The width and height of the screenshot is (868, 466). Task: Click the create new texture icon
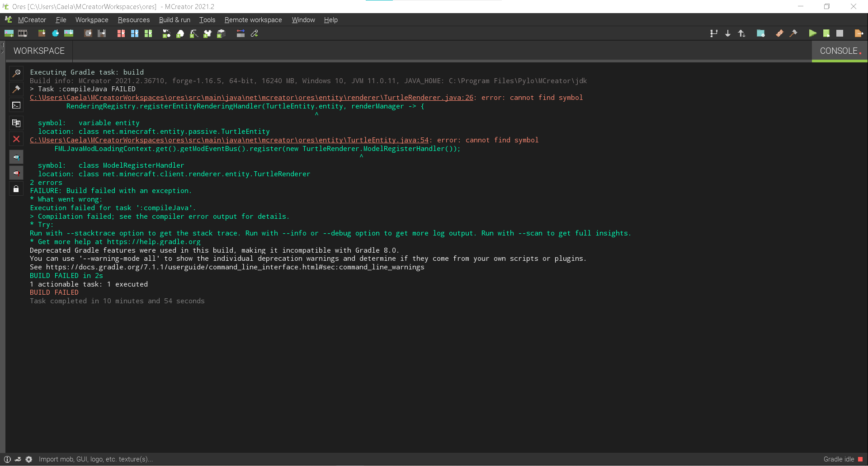coord(9,33)
